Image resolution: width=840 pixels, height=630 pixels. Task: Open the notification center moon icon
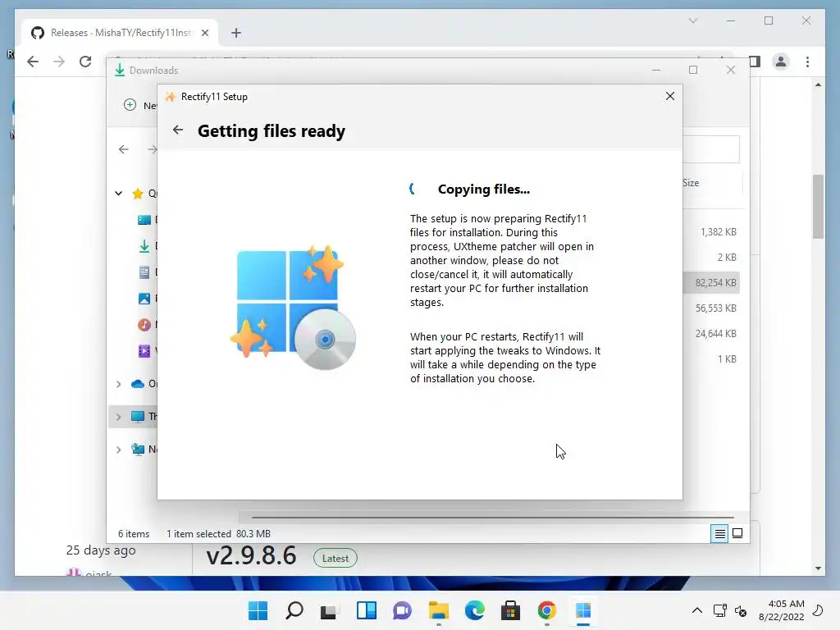818,610
